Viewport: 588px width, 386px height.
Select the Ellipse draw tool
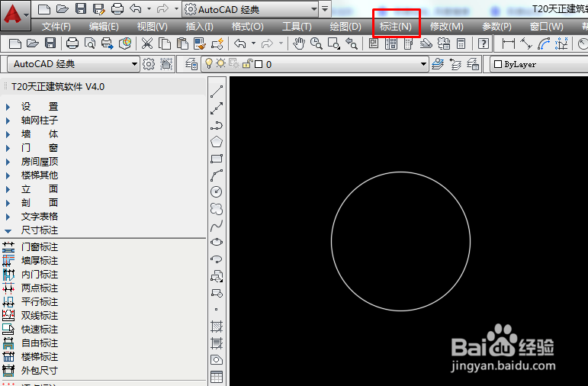pos(217,242)
